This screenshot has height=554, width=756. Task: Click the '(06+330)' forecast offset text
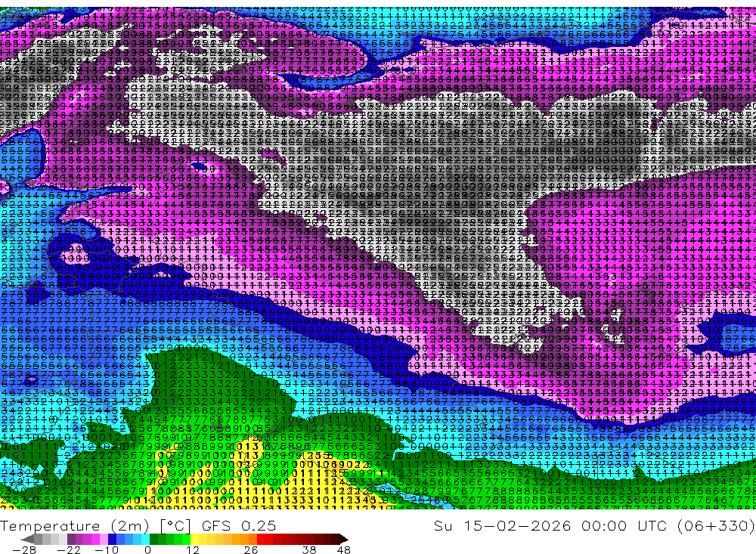(x=716, y=525)
